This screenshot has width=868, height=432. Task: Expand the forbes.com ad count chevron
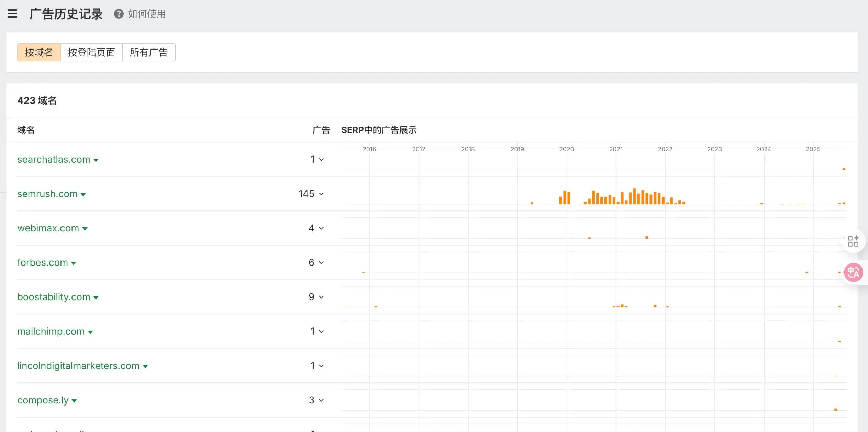[x=322, y=262]
